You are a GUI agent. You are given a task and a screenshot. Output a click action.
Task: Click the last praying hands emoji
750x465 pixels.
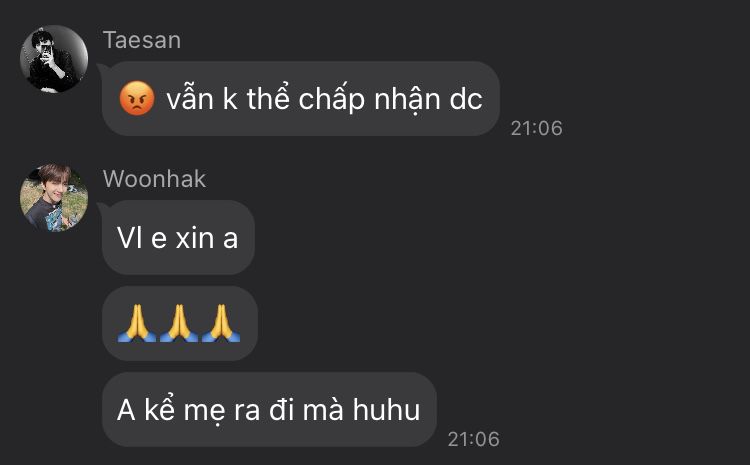pos(221,323)
